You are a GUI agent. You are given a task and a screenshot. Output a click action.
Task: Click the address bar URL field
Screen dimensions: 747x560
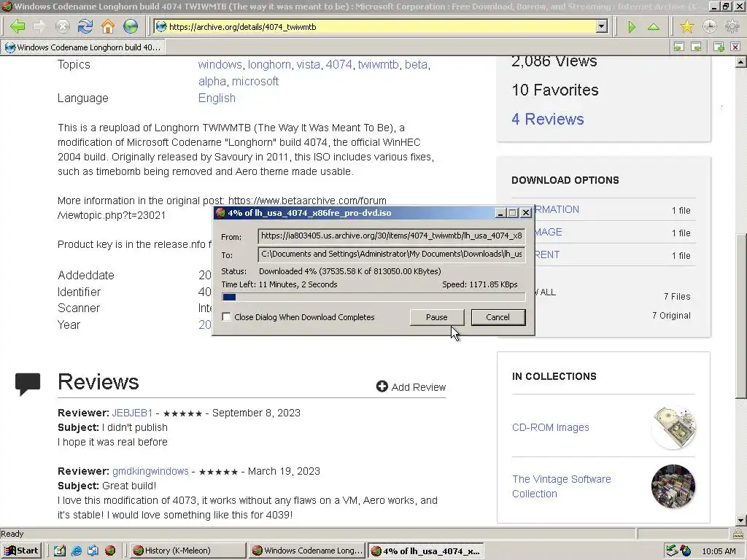point(382,27)
